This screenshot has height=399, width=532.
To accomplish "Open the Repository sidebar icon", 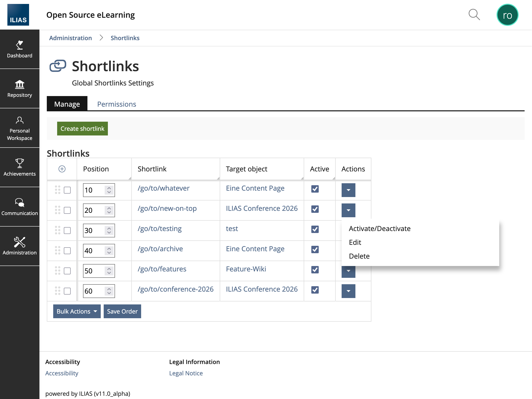I will tap(19, 89).
